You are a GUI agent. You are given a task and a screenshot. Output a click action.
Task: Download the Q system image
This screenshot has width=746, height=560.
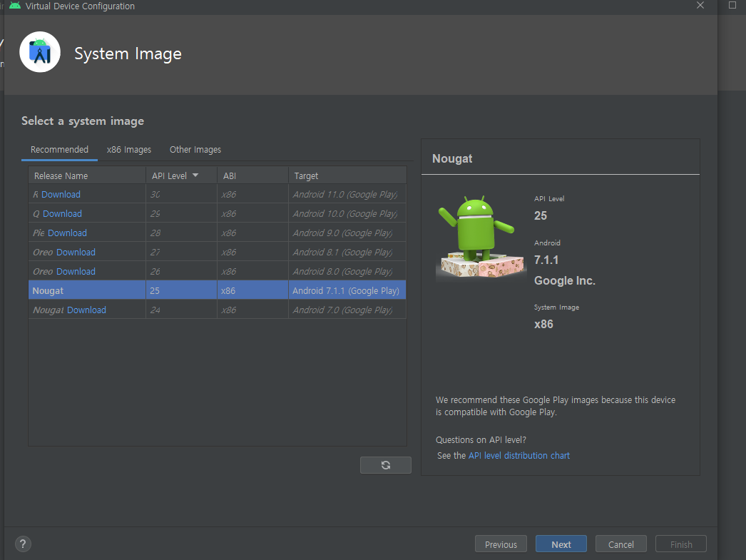point(62,213)
